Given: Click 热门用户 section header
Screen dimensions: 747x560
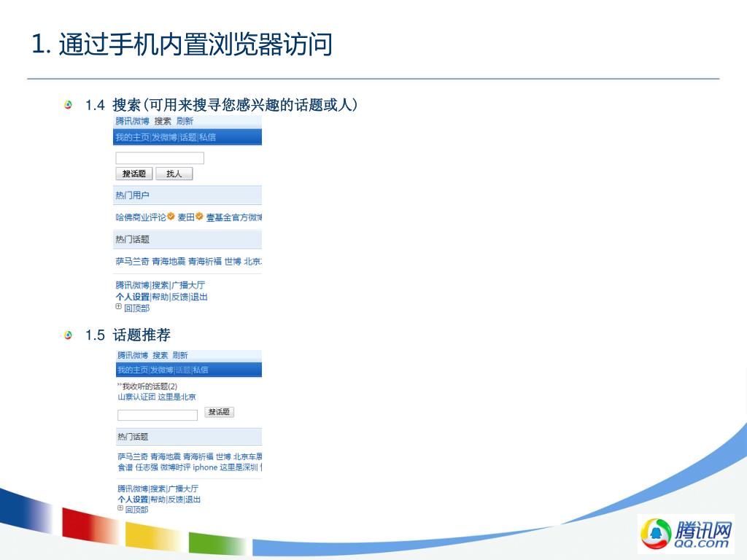Looking at the screenshot, I should click(x=187, y=195).
